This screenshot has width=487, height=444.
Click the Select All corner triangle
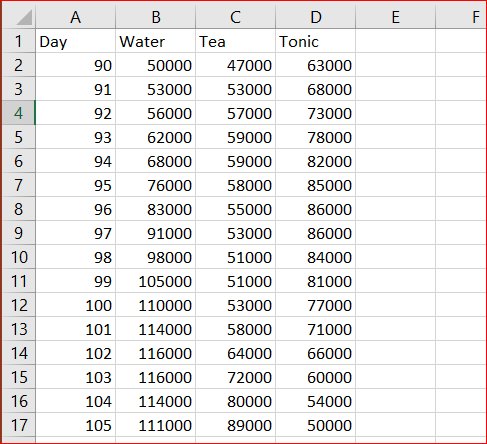click(x=24, y=17)
